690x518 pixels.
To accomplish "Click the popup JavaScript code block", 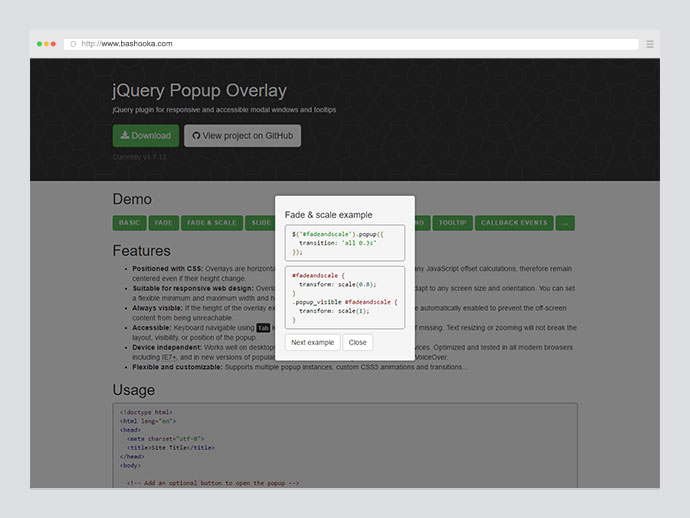I will click(345, 243).
